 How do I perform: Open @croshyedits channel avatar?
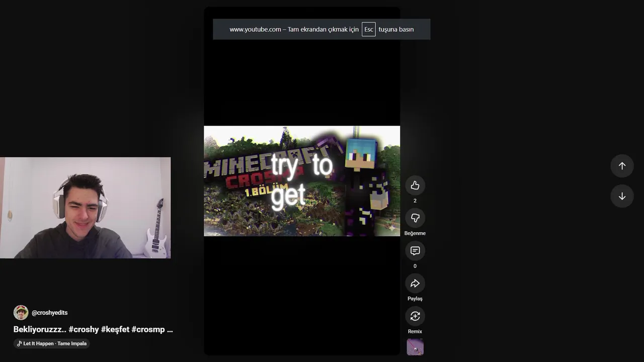tap(21, 312)
